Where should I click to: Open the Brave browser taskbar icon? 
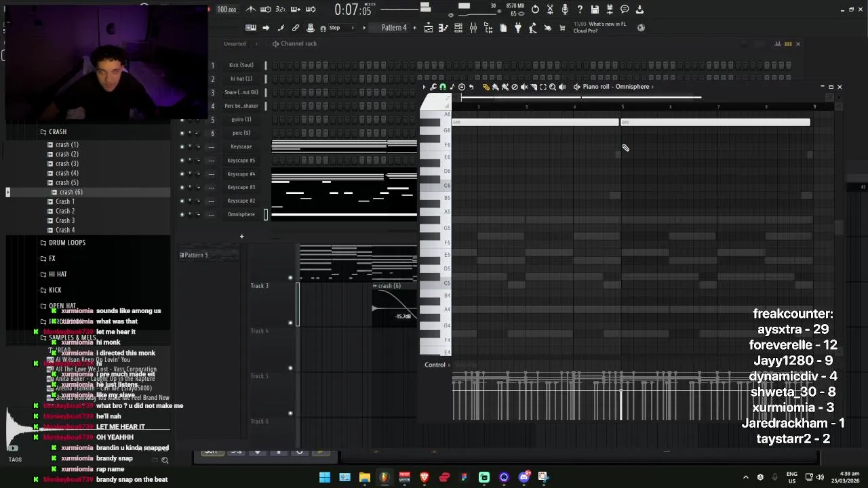425,477
